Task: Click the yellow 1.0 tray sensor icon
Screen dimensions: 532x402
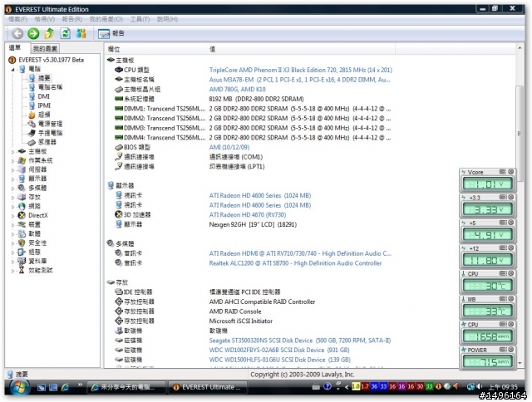Action: point(356,386)
